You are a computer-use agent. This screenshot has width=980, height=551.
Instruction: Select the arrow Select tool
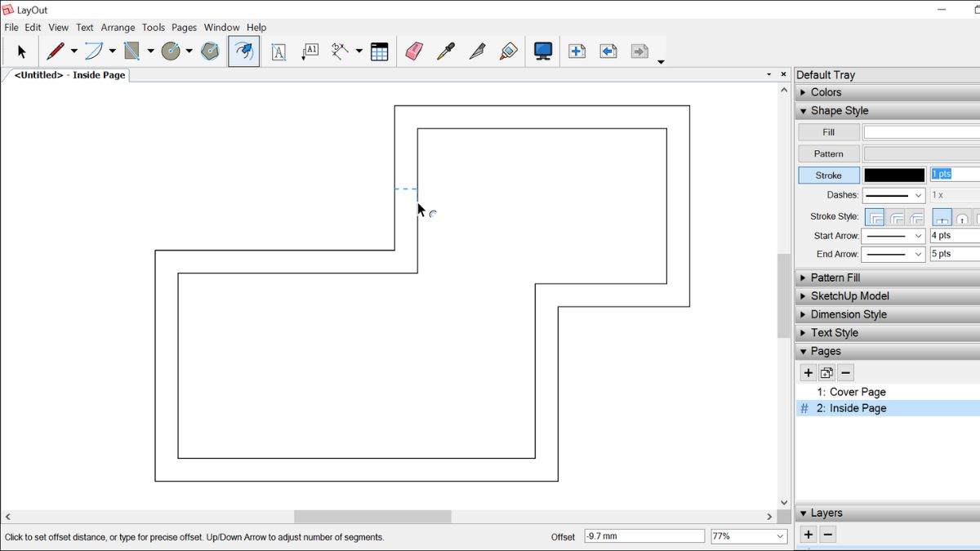coord(21,51)
